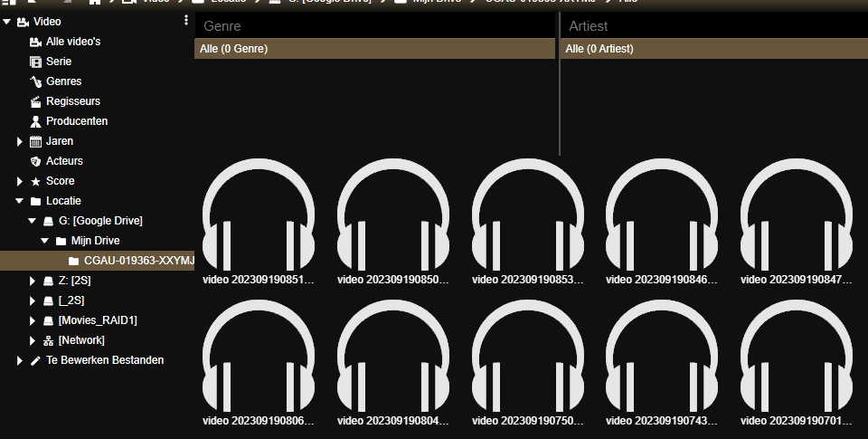
Task: Click the Artiest column header
Action: click(x=714, y=26)
